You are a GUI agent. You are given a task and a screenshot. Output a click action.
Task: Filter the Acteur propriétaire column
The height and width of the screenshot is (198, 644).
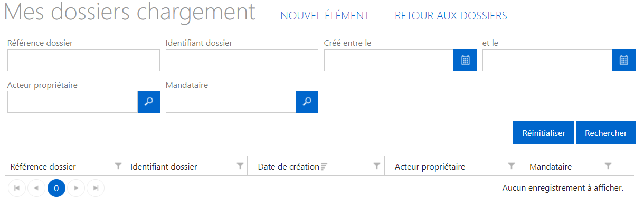pyautogui.click(x=511, y=166)
